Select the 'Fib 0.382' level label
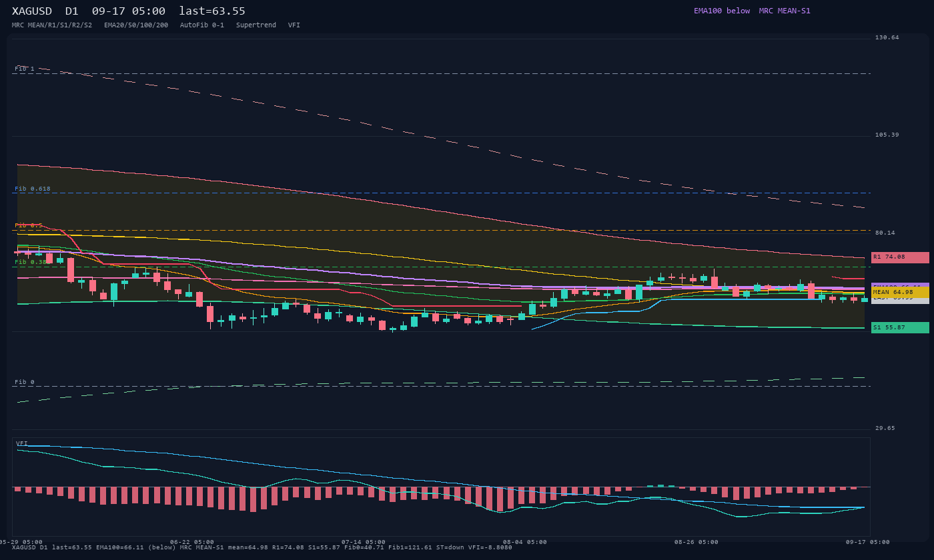The image size is (934, 560). (31, 262)
